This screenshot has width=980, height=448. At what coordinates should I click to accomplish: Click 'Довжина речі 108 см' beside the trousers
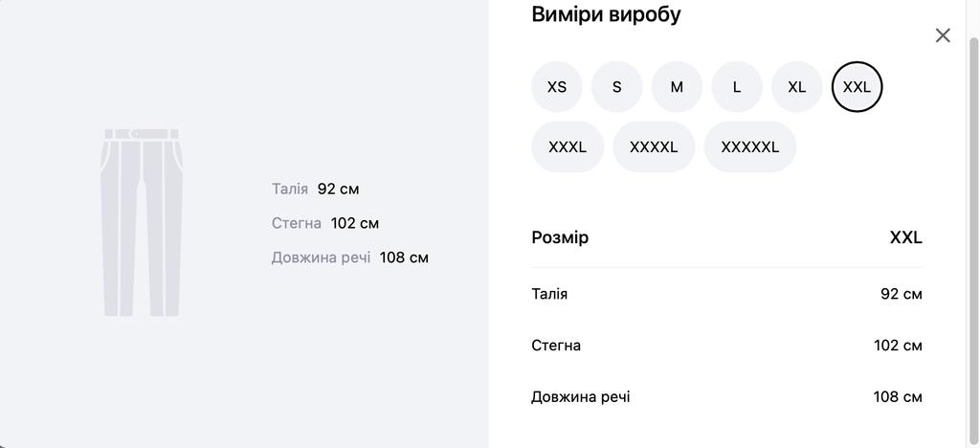point(349,258)
